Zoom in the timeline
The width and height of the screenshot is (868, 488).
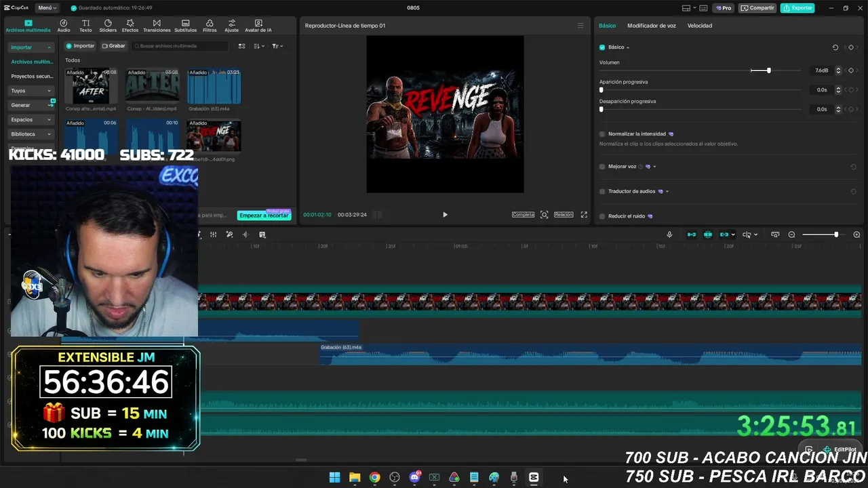tap(856, 235)
